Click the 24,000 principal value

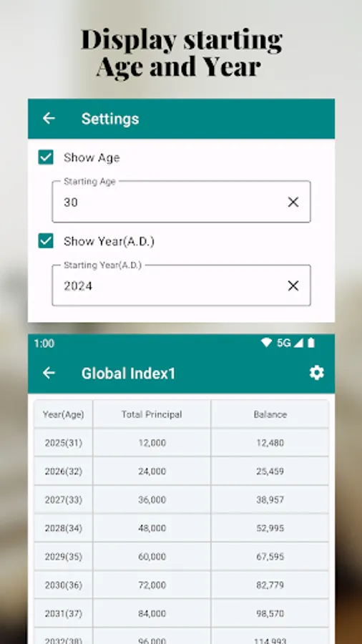(152, 471)
